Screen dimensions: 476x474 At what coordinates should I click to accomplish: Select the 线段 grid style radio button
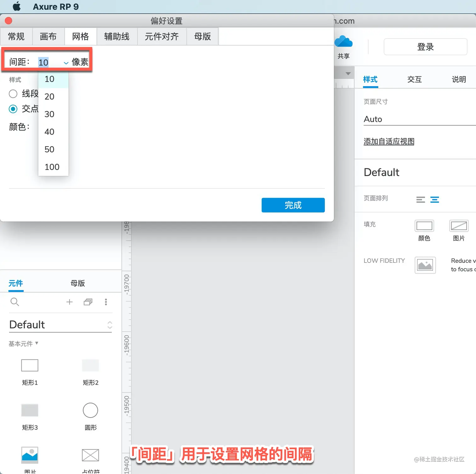13,94
